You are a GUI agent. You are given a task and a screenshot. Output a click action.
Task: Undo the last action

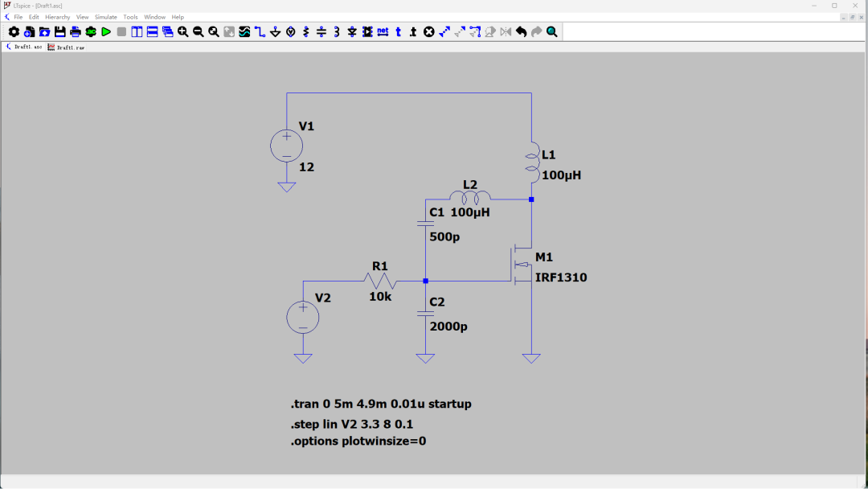coord(521,32)
